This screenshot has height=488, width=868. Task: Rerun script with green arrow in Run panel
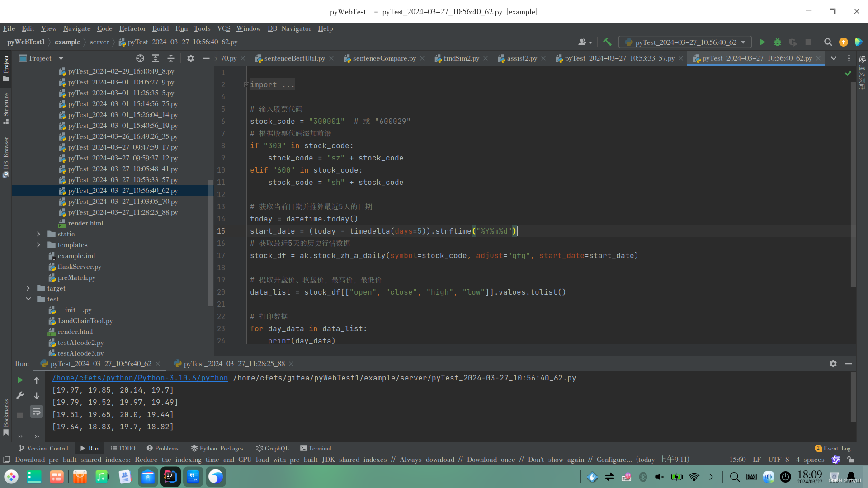click(20, 380)
